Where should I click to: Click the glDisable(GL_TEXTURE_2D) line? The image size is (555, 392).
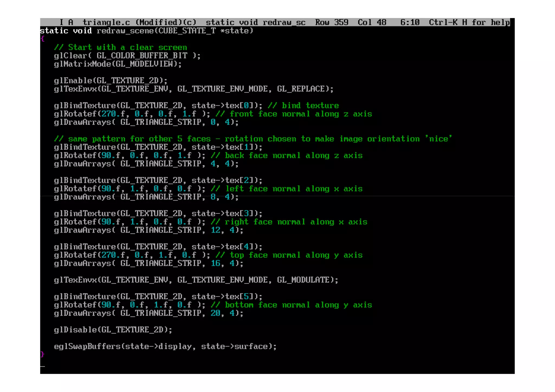click(x=113, y=330)
